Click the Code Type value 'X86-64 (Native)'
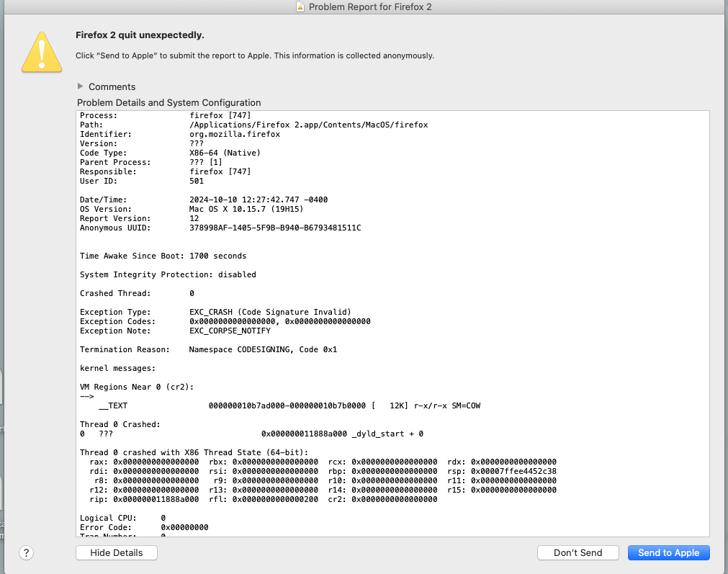 (225, 153)
